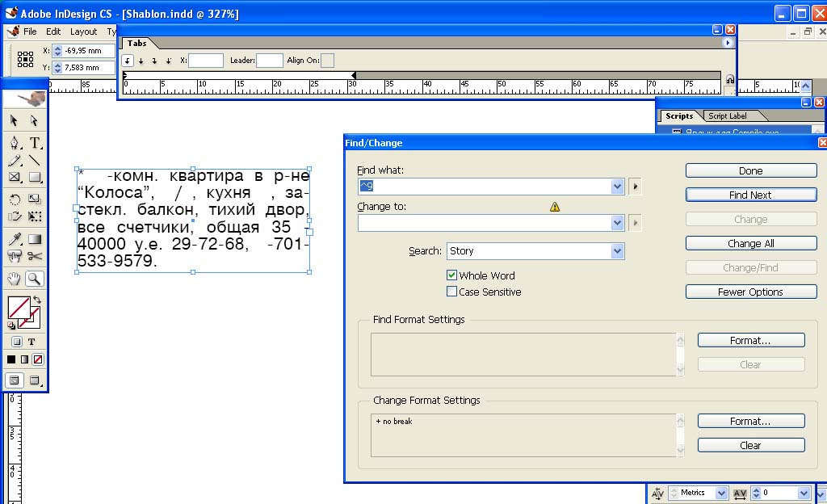Choose left-justified tab button

128,61
